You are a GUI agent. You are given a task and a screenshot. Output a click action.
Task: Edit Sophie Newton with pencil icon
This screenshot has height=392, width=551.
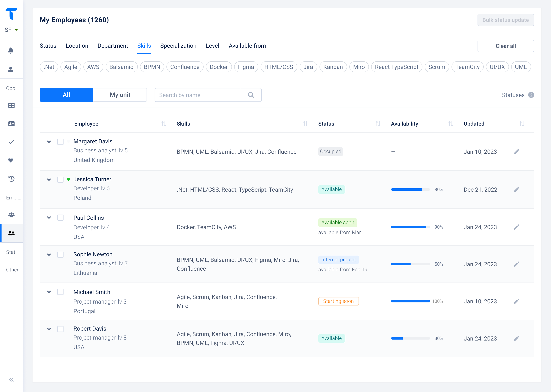point(516,264)
